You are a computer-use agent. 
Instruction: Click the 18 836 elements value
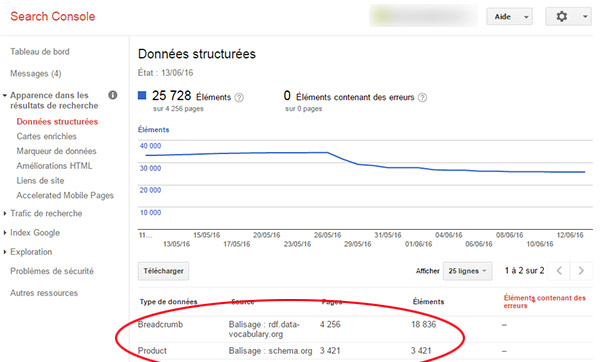424,324
